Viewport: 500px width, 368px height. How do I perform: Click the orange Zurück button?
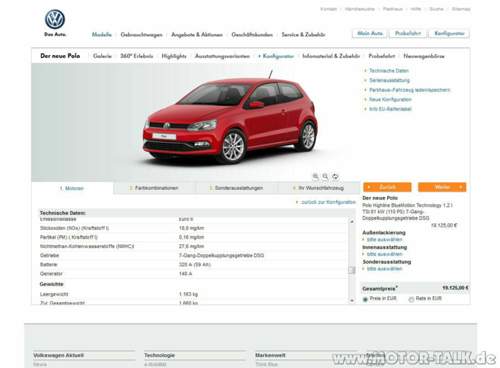[387, 187]
